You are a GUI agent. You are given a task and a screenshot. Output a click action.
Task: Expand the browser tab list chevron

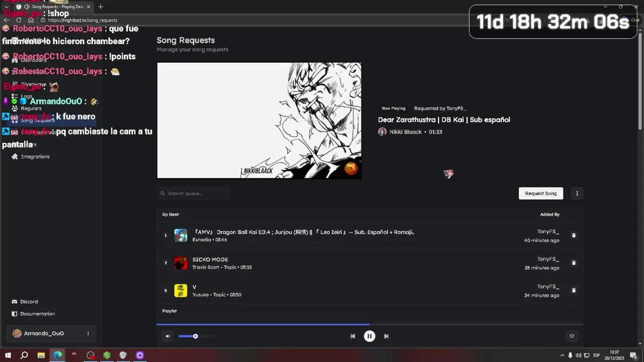[6, 7]
